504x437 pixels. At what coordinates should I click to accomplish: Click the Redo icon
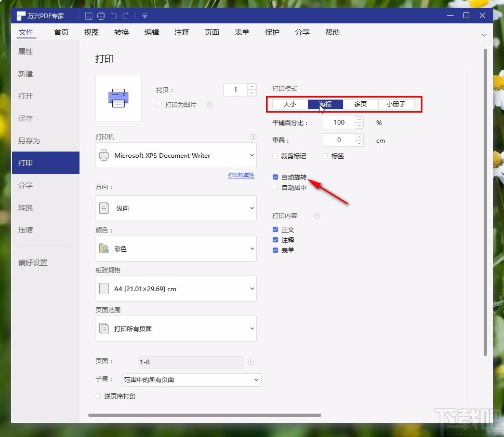(126, 16)
